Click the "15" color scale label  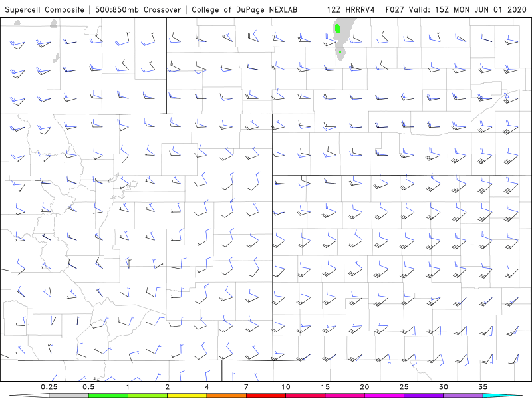coord(325,387)
